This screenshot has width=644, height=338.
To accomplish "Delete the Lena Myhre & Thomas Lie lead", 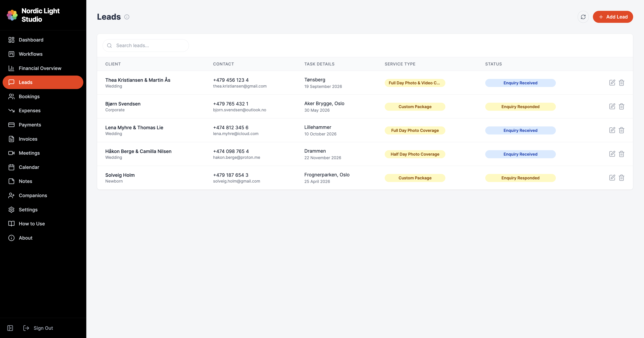I will tap(622, 130).
